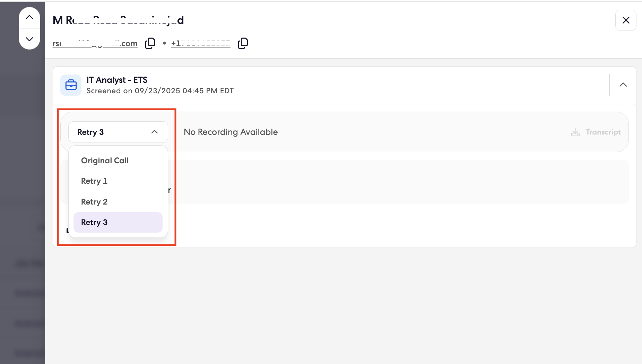
Task: Click the IT Analyst - ETS title
Action: pos(117,80)
